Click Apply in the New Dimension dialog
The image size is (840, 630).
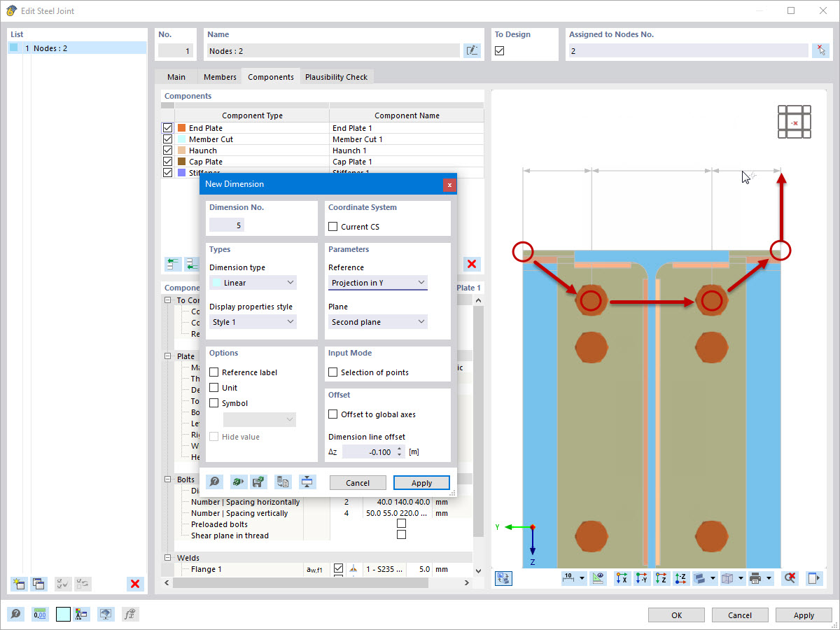tap(421, 483)
